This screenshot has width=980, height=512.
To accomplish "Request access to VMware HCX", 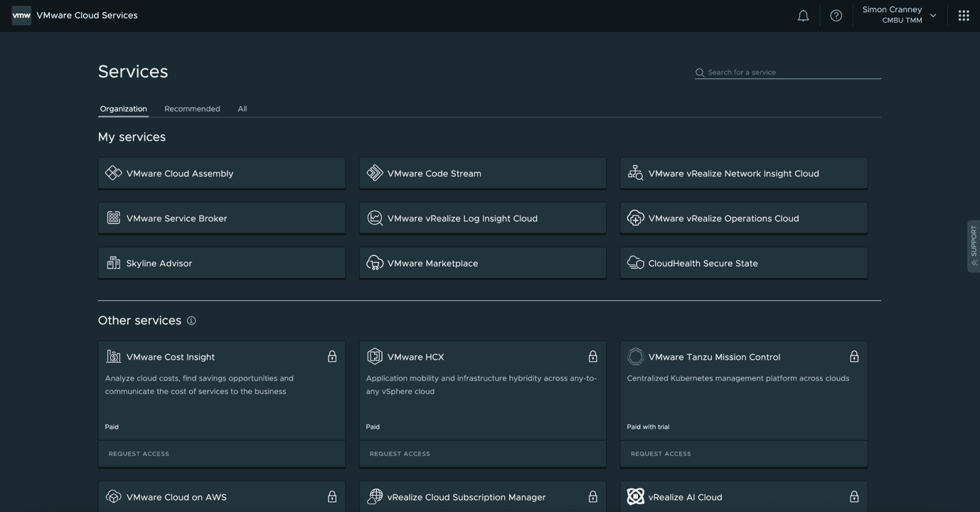I will point(400,454).
